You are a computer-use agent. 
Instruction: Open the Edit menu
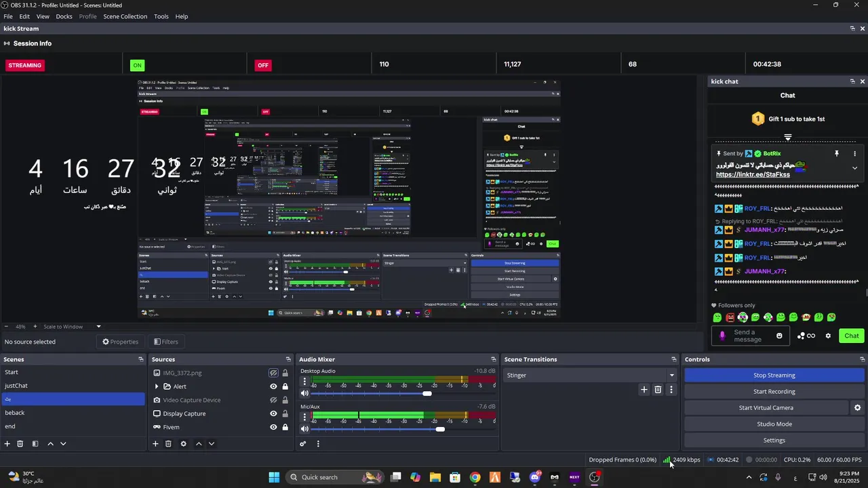(x=24, y=16)
